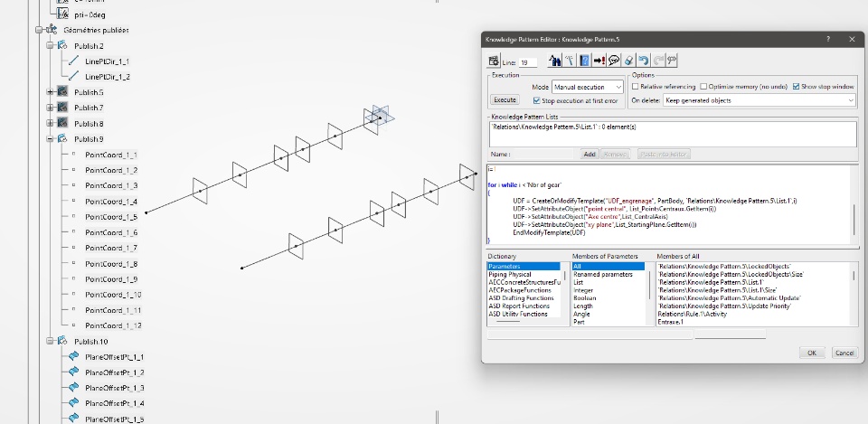Click the Publish.7 icon in the tree

(x=62, y=108)
